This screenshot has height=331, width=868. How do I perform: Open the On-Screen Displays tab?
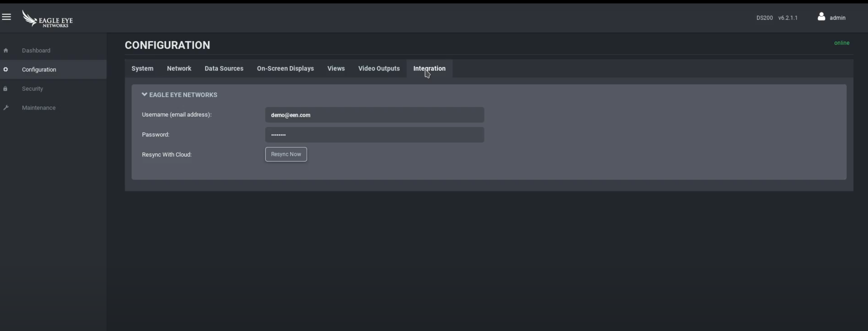coord(285,69)
